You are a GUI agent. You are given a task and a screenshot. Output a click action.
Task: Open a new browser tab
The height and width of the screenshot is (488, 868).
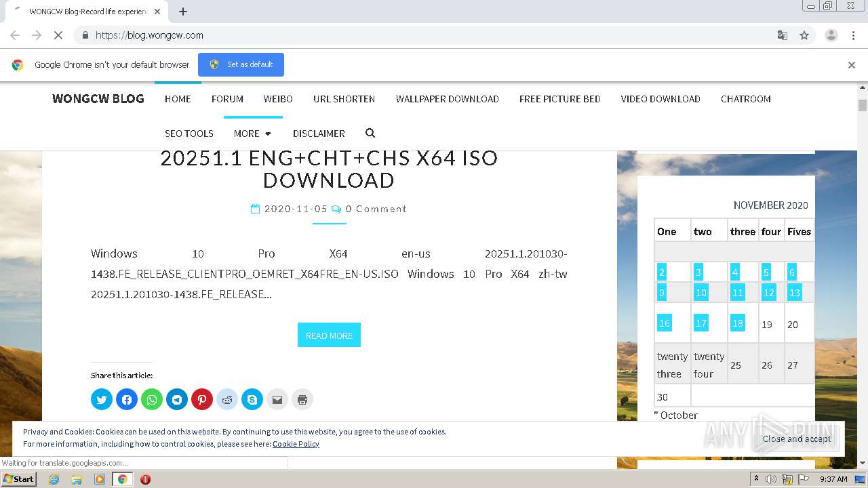[x=183, y=12]
